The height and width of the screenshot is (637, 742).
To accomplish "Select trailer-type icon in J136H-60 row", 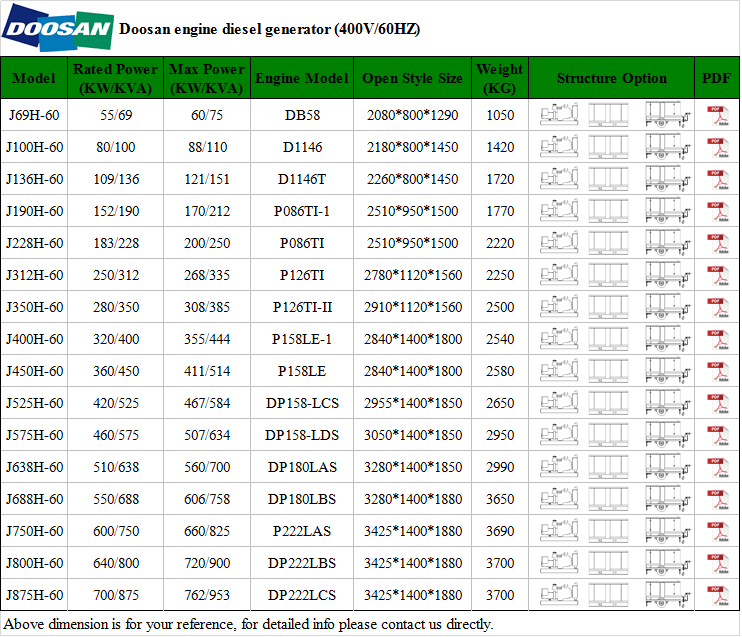I will click(x=668, y=179).
